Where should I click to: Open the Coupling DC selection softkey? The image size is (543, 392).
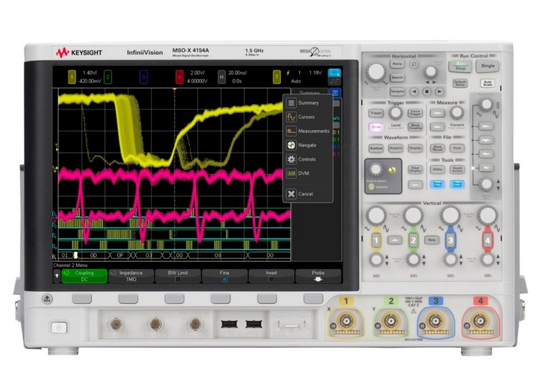[85, 275]
